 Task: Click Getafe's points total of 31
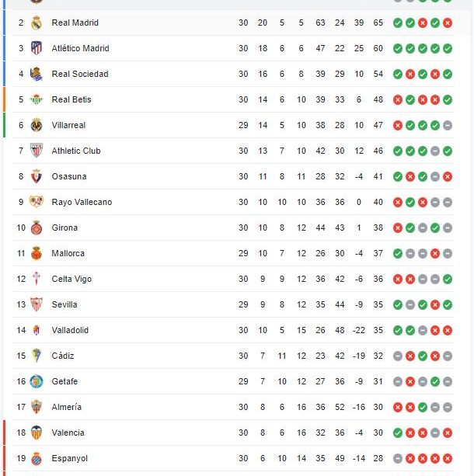(x=378, y=381)
